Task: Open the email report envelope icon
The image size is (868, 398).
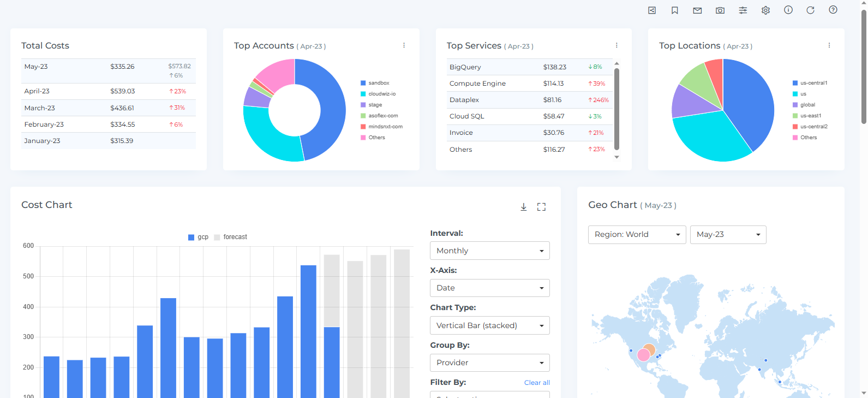Action: [697, 10]
